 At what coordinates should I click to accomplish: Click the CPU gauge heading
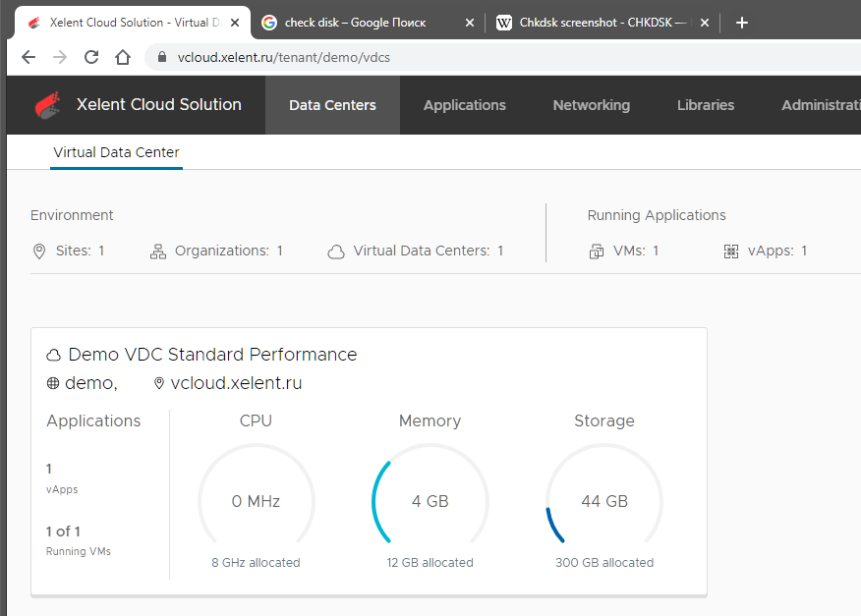click(x=256, y=421)
